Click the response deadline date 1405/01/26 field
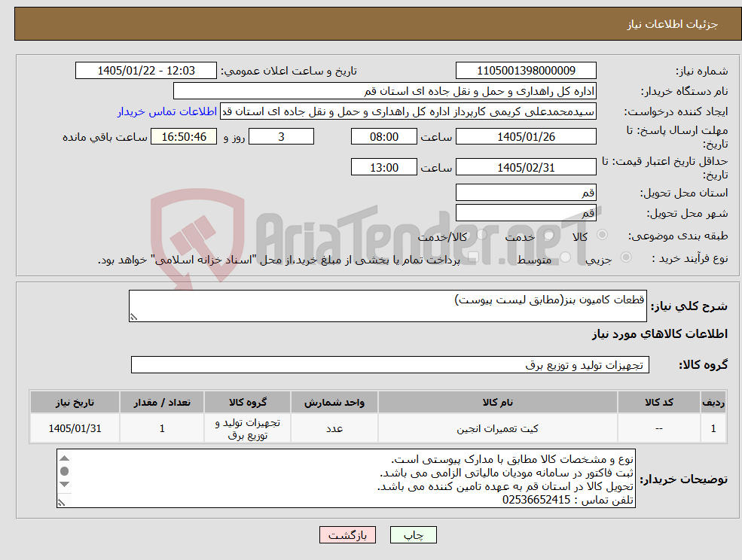742x560 pixels. pos(526,137)
